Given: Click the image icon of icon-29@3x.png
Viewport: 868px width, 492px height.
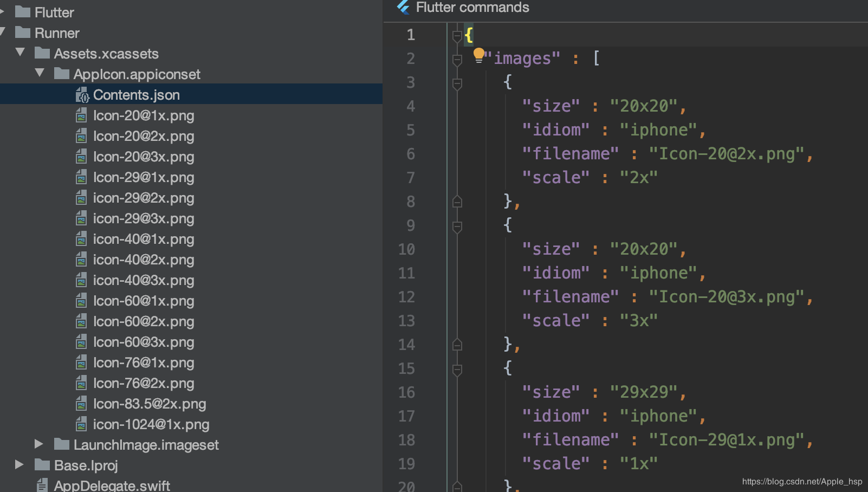Looking at the screenshot, I should coord(81,218).
